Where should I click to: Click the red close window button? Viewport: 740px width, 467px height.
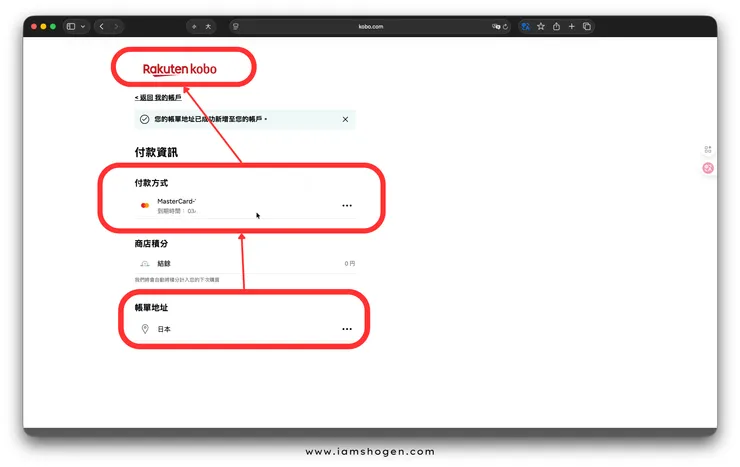[x=34, y=26]
